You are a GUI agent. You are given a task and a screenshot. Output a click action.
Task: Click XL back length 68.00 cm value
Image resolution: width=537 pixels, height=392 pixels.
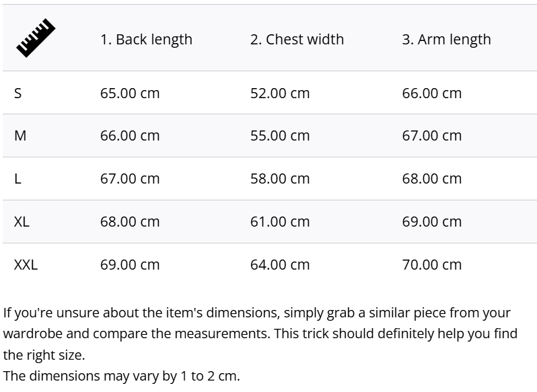click(x=130, y=222)
